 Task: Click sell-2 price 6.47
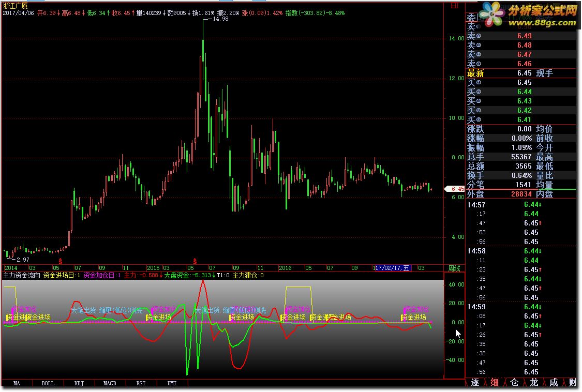pyautogui.click(x=525, y=55)
